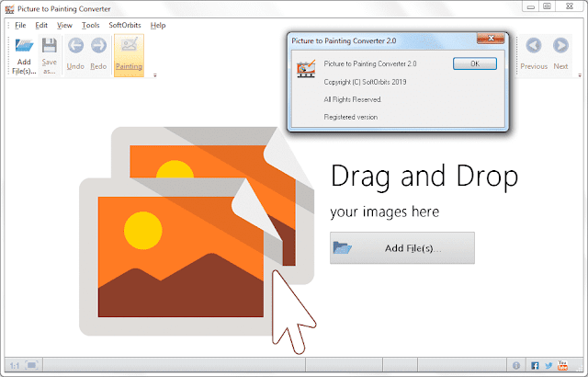The image size is (588, 377).
Task: Click 'Registered version' text in dialog
Action: click(351, 117)
